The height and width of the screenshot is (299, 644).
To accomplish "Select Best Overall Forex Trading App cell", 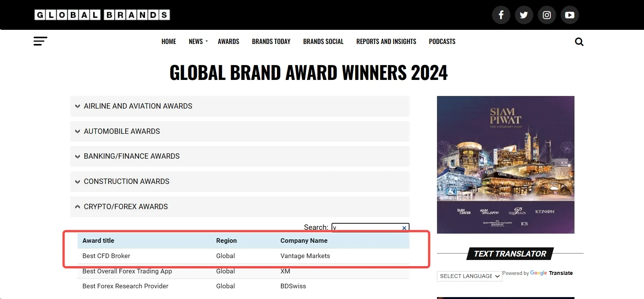I will pyautogui.click(x=127, y=271).
